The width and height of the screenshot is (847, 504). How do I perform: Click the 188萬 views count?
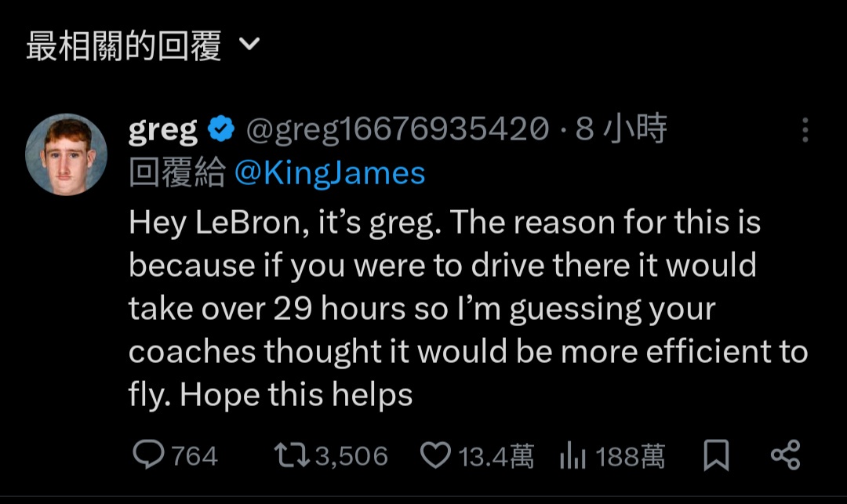[631, 456]
